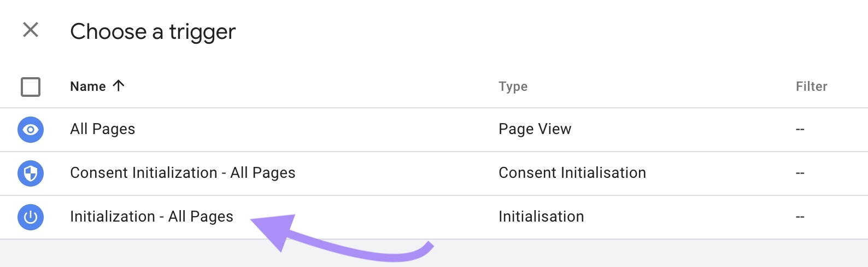868x267 pixels.
Task: Click the All Pages eye icon
Action: 31,130
